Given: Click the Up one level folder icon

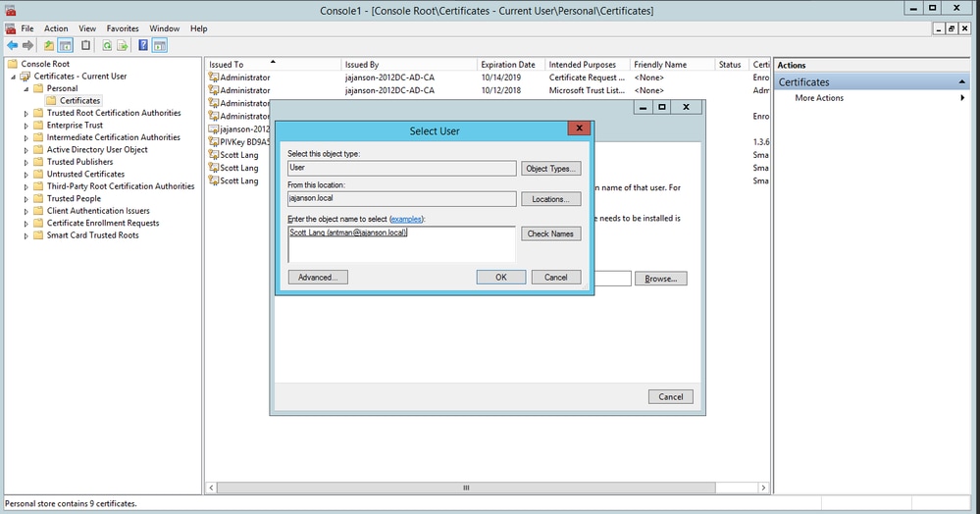Looking at the screenshot, I should tap(49, 45).
